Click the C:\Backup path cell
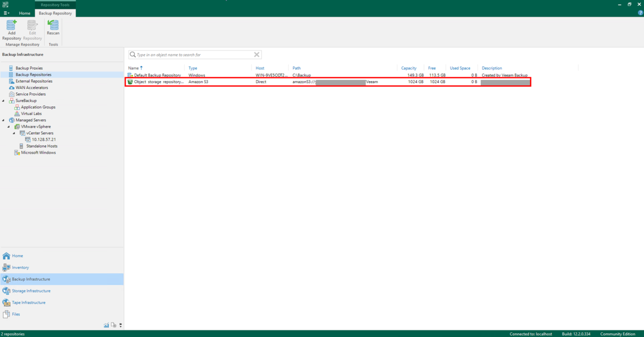 (x=302, y=75)
